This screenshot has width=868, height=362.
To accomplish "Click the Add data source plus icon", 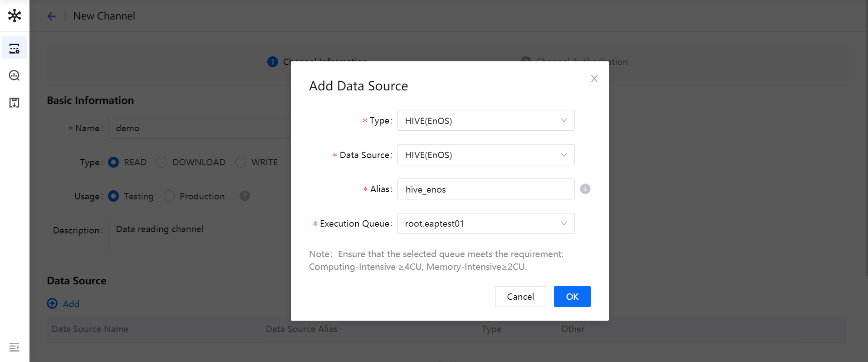I will point(53,303).
